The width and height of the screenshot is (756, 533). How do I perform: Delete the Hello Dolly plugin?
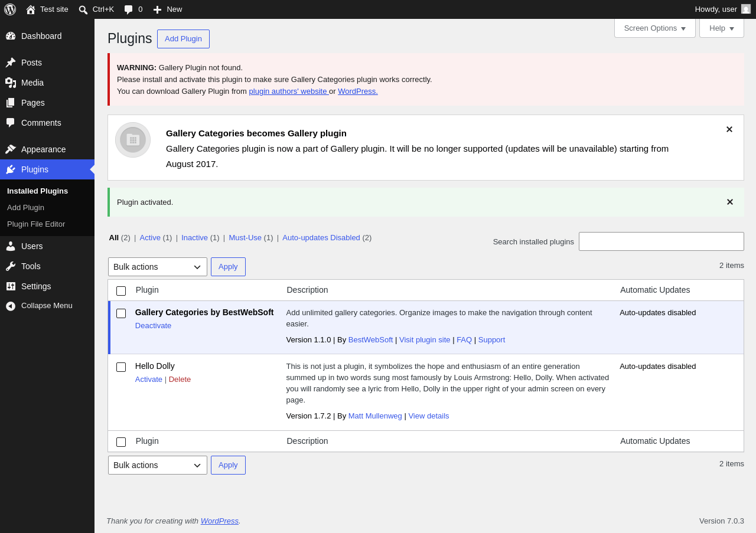pos(180,380)
